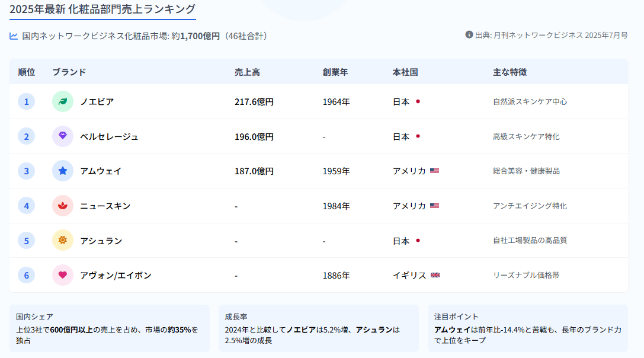Click rank badge number 4
Screen dimensions: 644x358
coord(26,206)
